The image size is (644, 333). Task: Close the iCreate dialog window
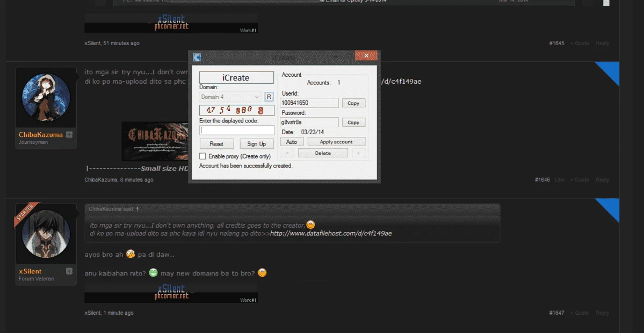tap(366, 55)
